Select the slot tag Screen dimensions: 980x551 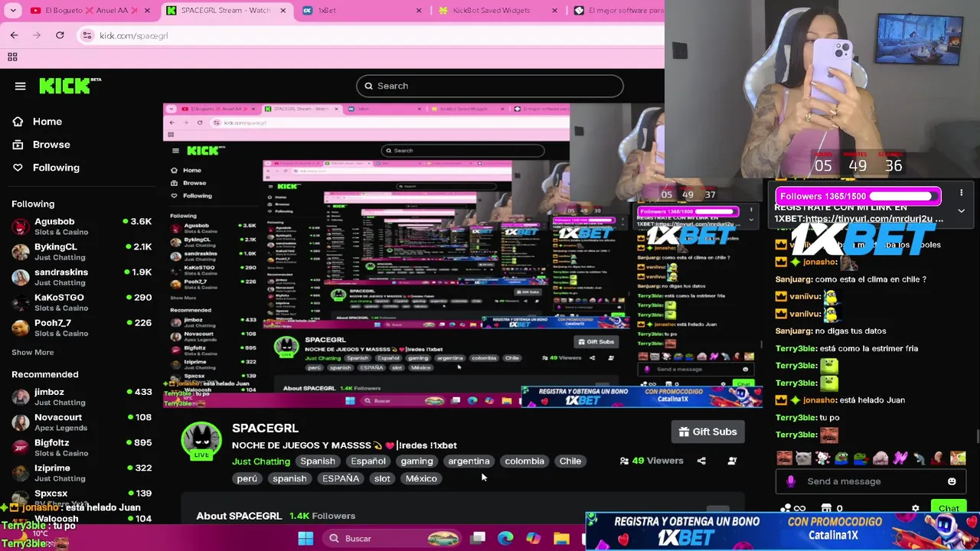pos(382,479)
